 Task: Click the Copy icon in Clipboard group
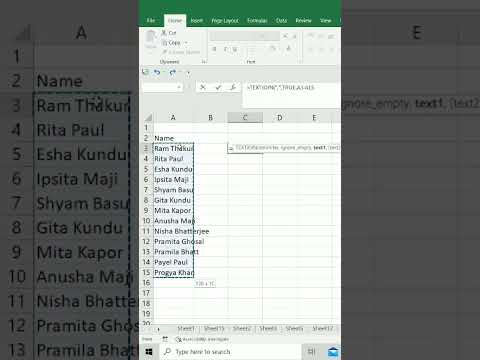[x=165, y=43]
